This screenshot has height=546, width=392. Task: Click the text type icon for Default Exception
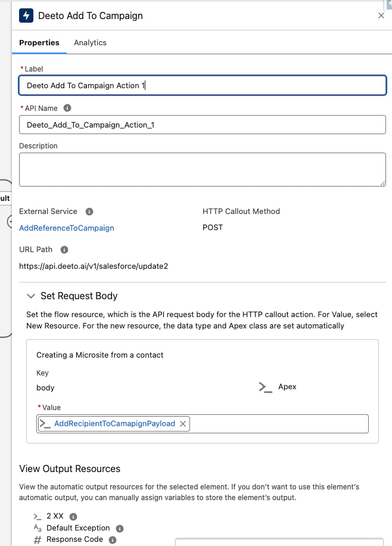tap(38, 528)
